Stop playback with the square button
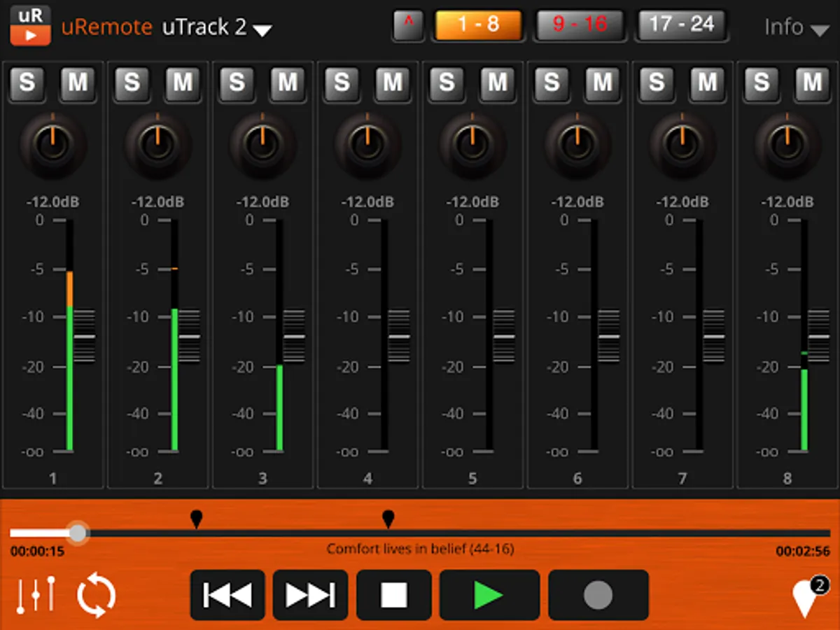The height and width of the screenshot is (630, 840). (x=394, y=595)
